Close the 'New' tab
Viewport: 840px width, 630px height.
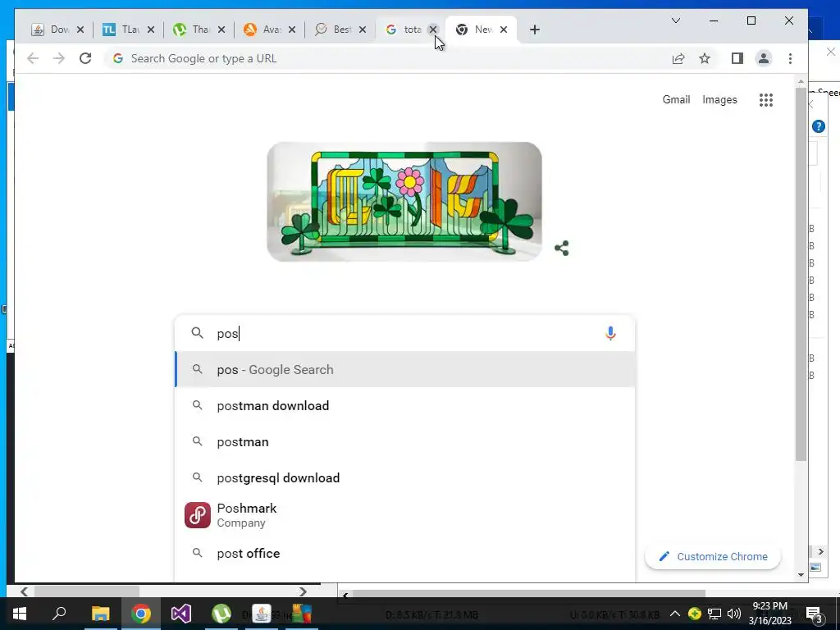pyautogui.click(x=504, y=30)
